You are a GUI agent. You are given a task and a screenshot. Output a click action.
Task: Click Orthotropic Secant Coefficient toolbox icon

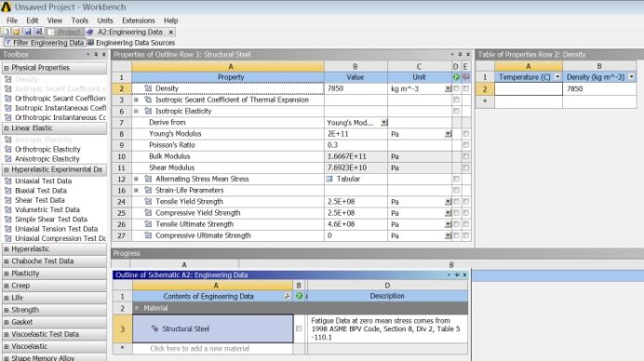pos(7,99)
